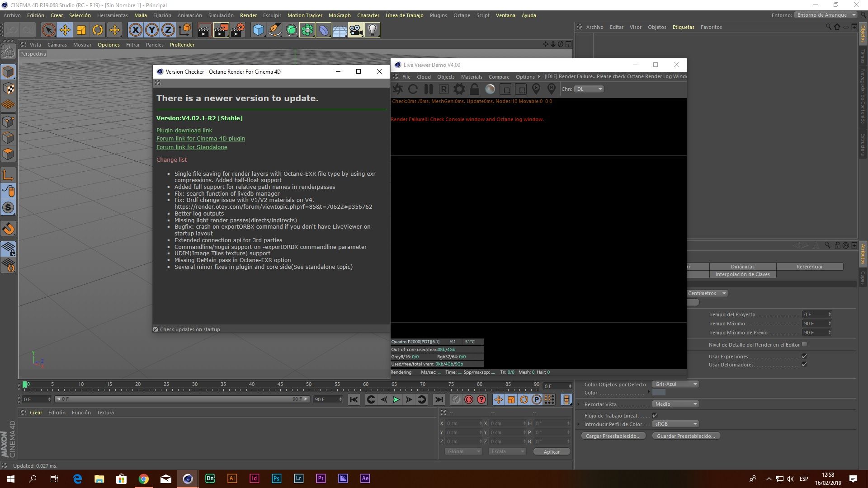
Task: Go to end of animation
Action: point(439,399)
